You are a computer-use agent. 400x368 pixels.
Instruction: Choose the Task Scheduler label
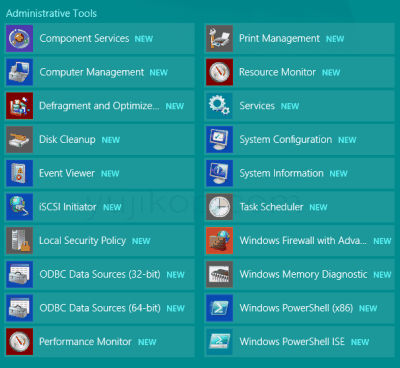point(271,207)
